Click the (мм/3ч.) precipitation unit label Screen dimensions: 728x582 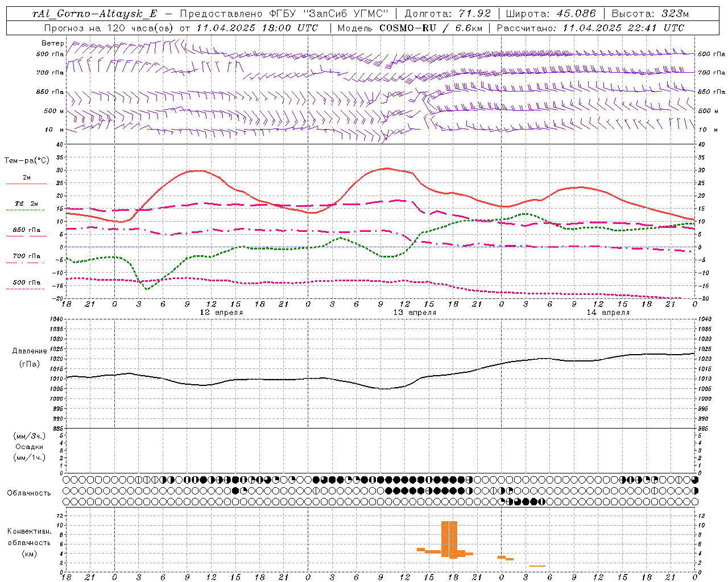pyautogui.click(x=30, y=436)
